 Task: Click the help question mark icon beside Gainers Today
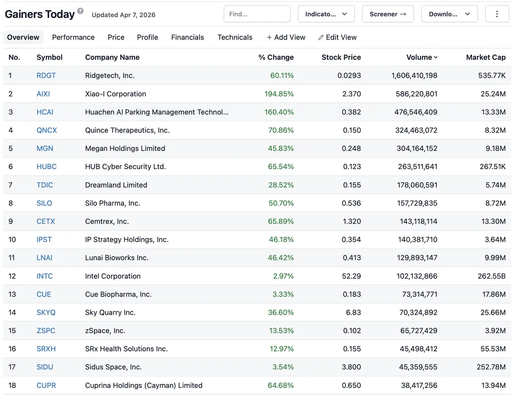[x=80, y=11]
